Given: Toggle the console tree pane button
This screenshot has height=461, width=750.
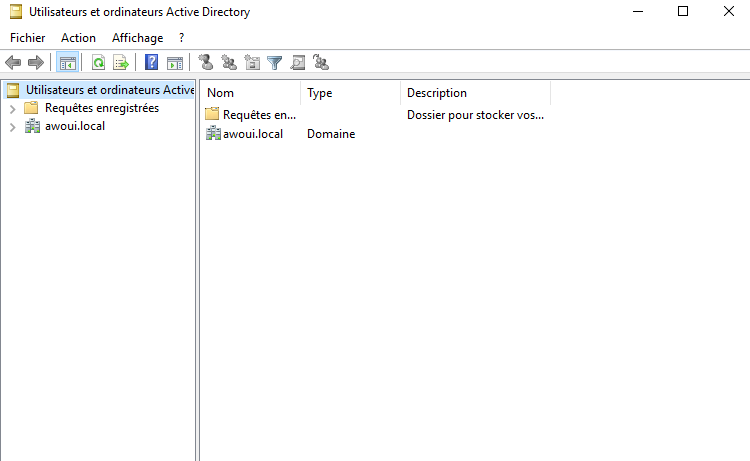Looking at the screenshot, I should coord(67,63).
